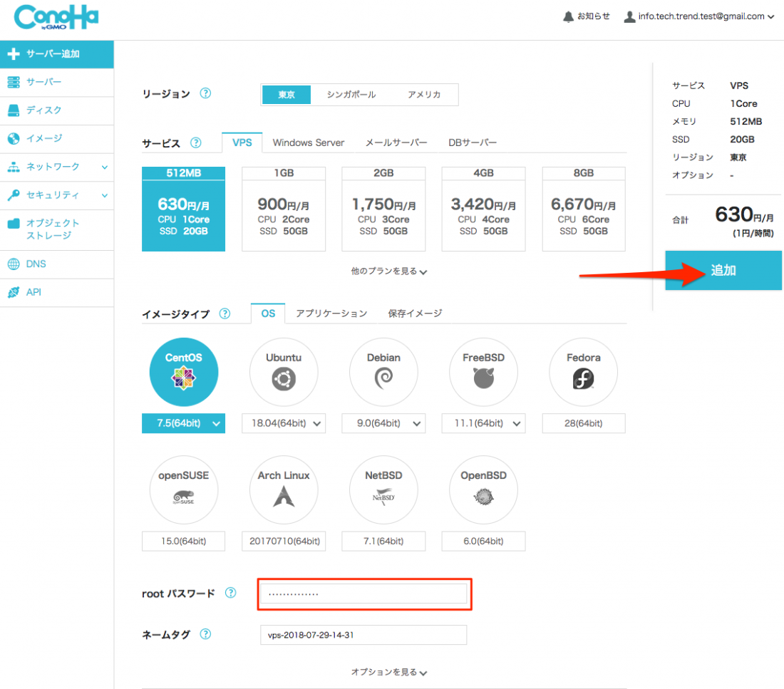This screenshot has height=689, width=784.
Task: Choose the 512MB plan at 630円/月
Action: [x=183, y=209]
